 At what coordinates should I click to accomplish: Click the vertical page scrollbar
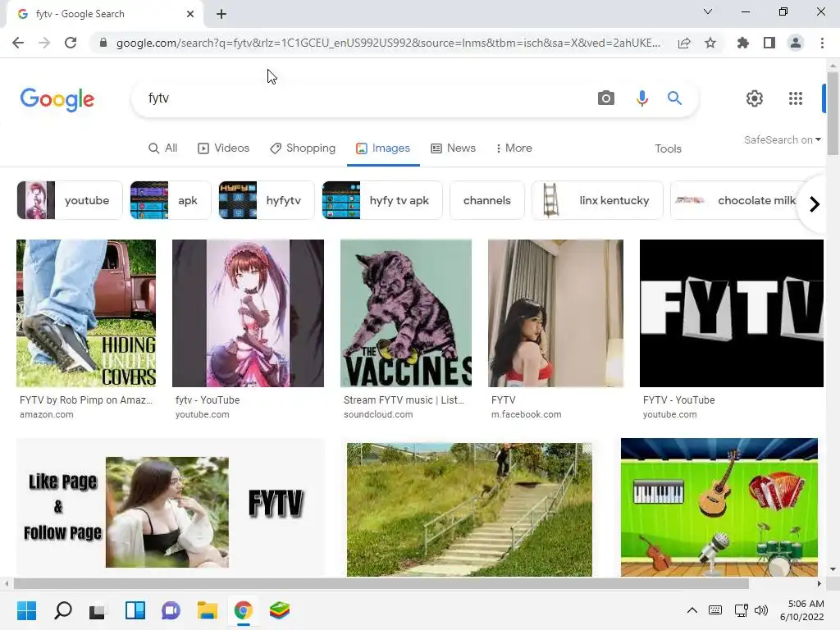(x=833, y=112)
